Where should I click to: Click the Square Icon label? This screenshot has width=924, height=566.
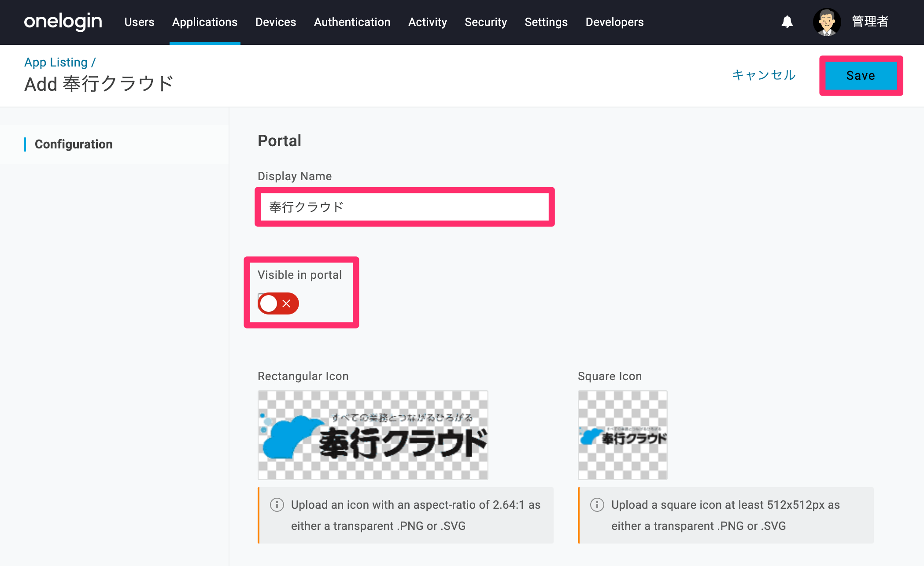[x=610, y=376]
